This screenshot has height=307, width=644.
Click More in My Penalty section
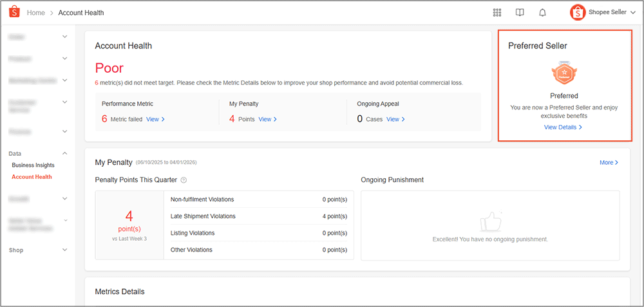click(609, 163)
